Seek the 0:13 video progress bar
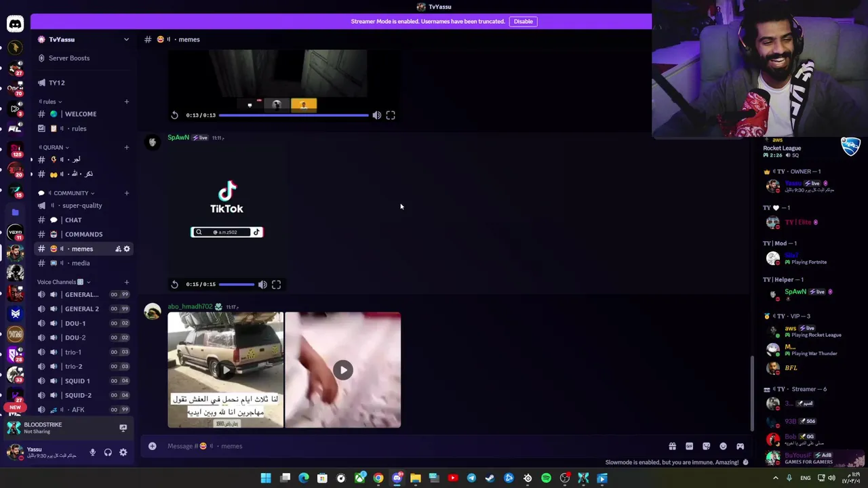 (x=294, y=115)
